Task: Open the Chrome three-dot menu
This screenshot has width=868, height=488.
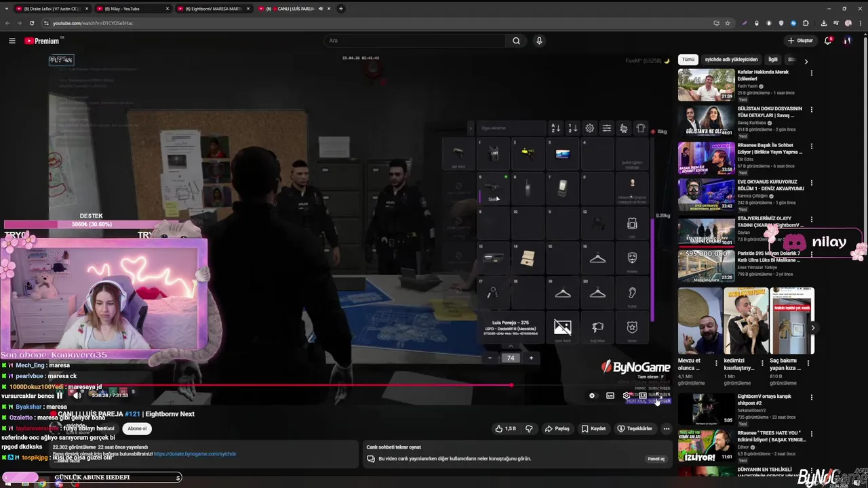Action: click(861, 23)
